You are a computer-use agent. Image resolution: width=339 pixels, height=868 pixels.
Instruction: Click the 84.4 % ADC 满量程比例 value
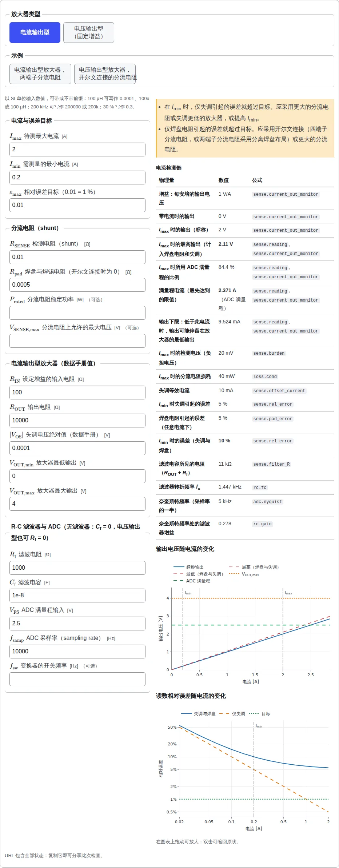227,267
